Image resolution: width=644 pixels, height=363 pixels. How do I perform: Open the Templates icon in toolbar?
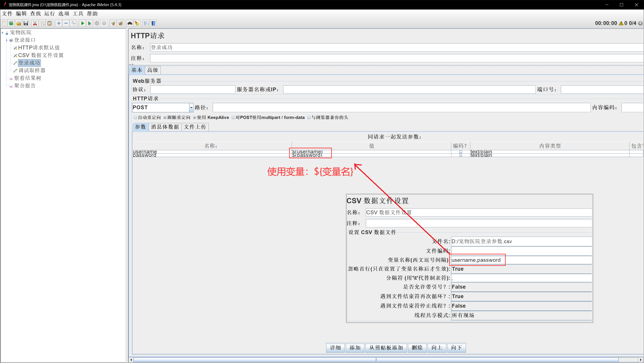(x=11, y=23)
